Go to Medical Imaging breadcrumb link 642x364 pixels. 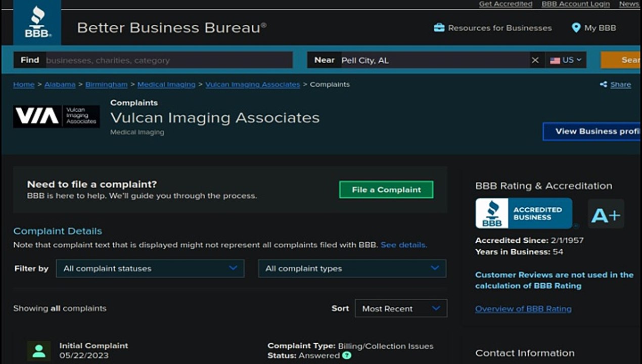166,84
